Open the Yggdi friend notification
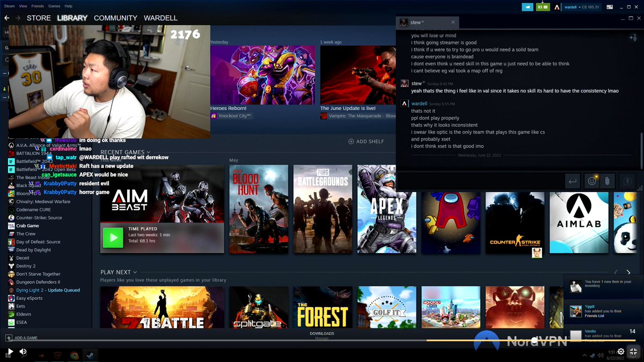Image resolution: width=644 pixels, height=362 pixels. click(604, 311)
